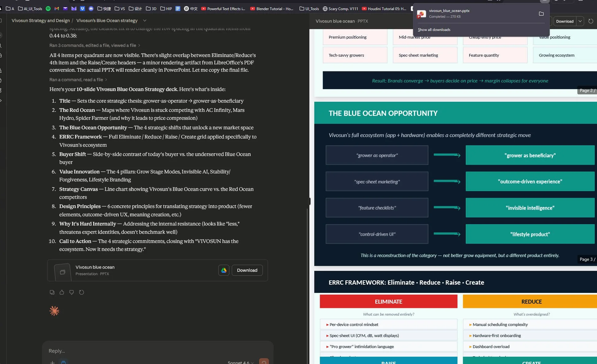The width and height of the screenshot is (597, 364).
Task: Open downloads folder icon for vivosun_blue_ocean.pptx
Action: 541,14
